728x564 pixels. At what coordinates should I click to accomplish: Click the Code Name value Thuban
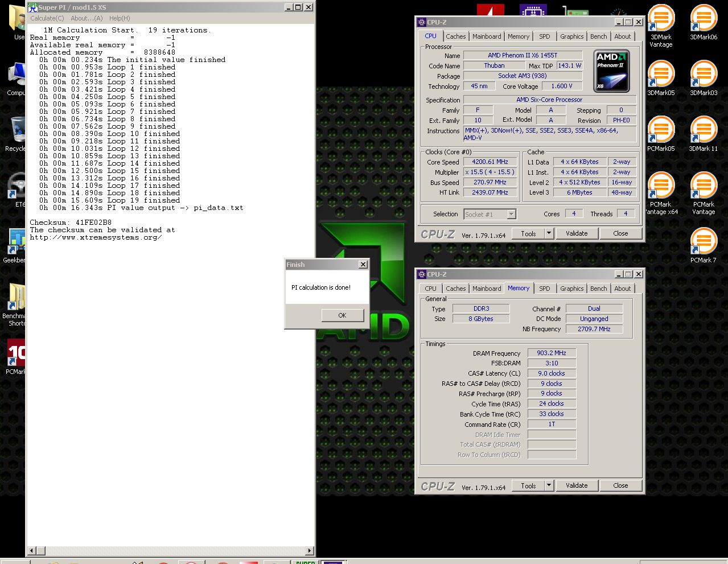[x=494, y=65]
